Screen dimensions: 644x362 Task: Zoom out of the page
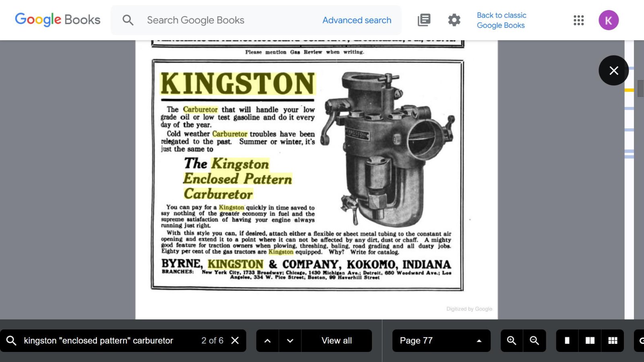(x=534, y=341)
